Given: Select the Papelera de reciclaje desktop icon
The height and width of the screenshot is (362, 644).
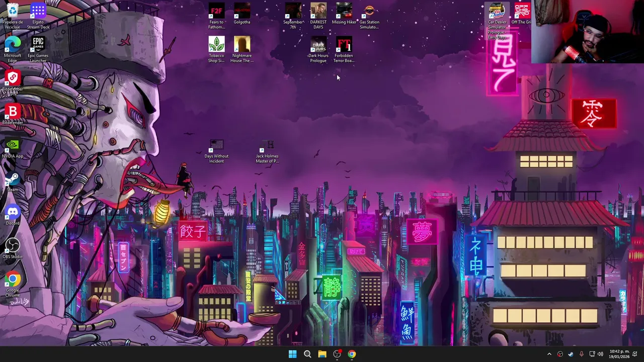Looking at the screenshot, I should point(13,16).
